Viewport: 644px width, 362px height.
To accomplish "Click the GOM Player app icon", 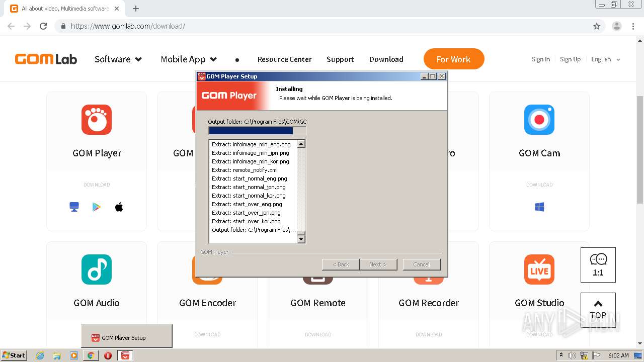I will click(x=97, y=120).
